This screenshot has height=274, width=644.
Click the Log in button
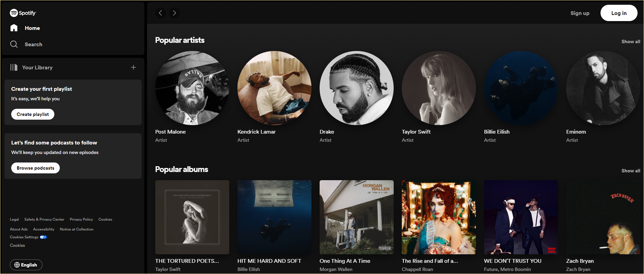619,13
